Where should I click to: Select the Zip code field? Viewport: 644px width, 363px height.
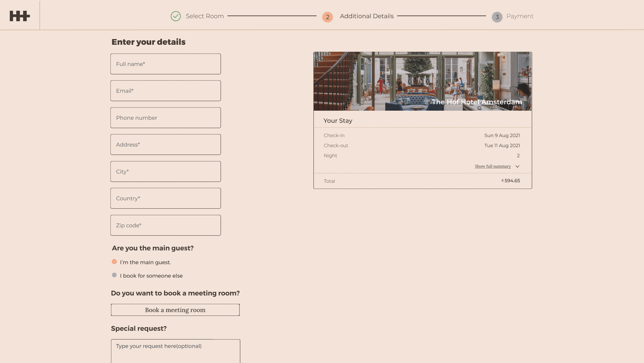tap(165, 225)
